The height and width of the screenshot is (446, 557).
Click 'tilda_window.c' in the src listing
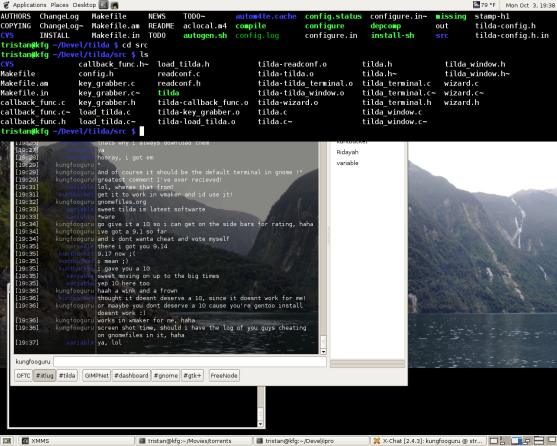(x=392, y=112)
